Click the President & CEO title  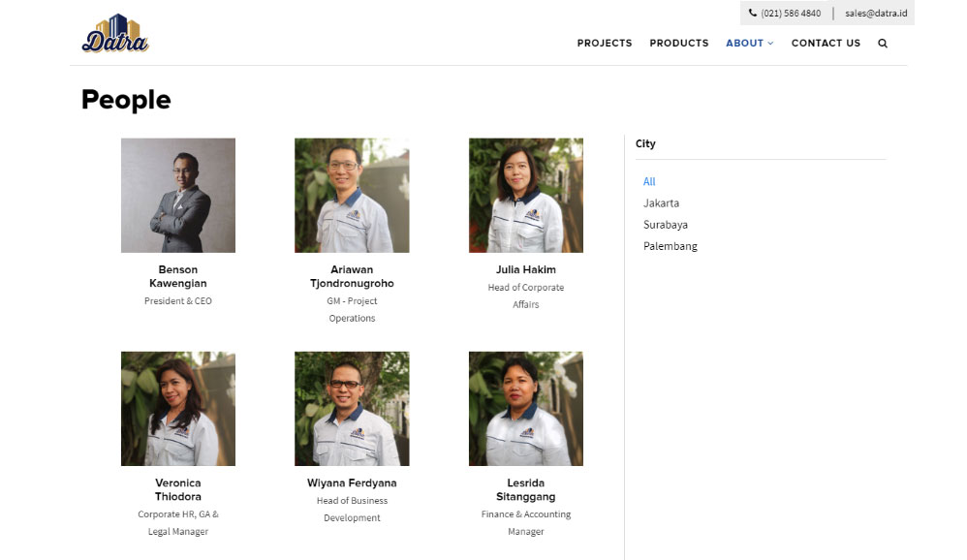(178, 301)
